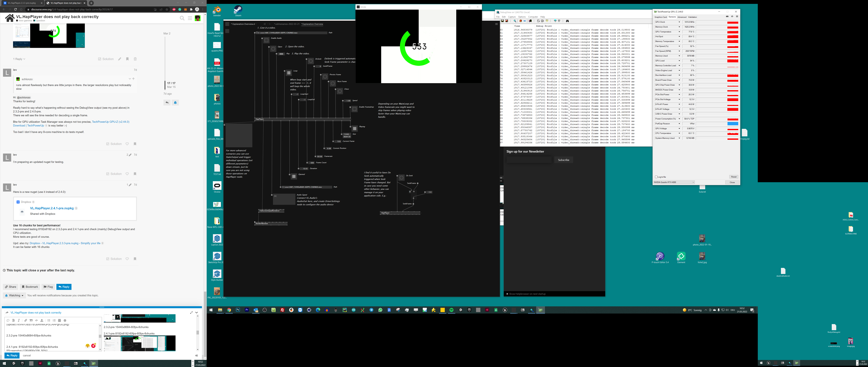Toggle Show Helpbrowser on next startup checkbox
Image resolution: width=868 pixels, height=367 pixels.
(x=507, y=294)
